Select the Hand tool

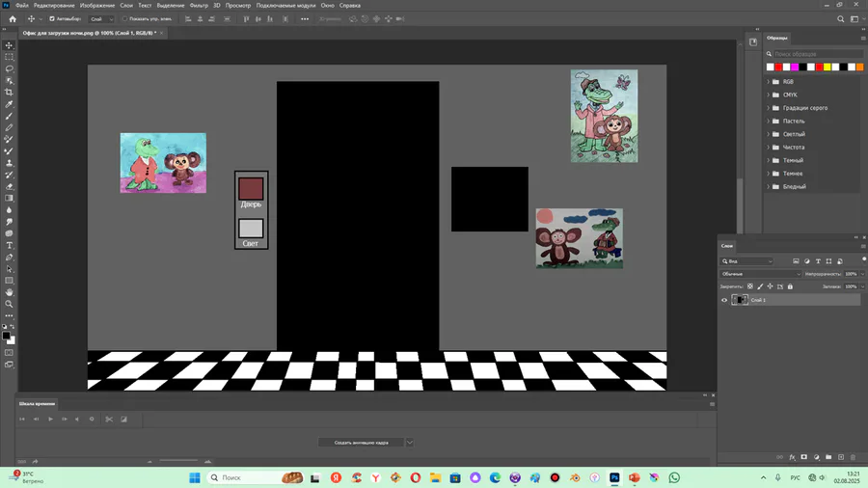pos(9,292)
